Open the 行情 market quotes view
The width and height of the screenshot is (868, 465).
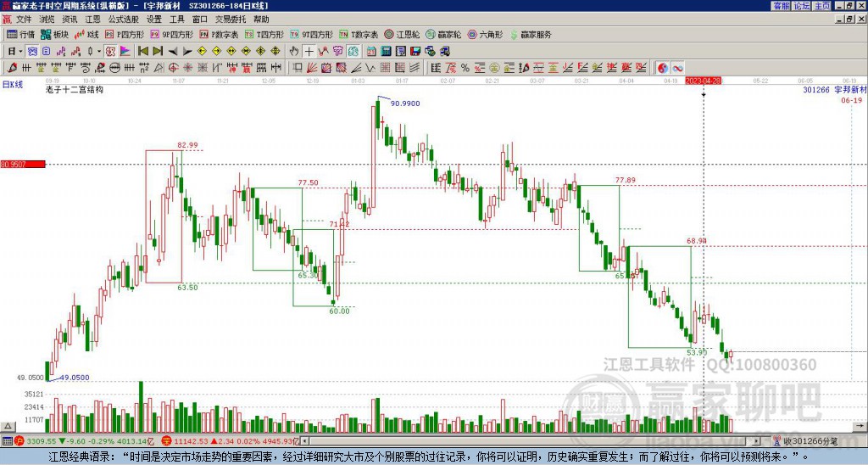pos(20,34)
